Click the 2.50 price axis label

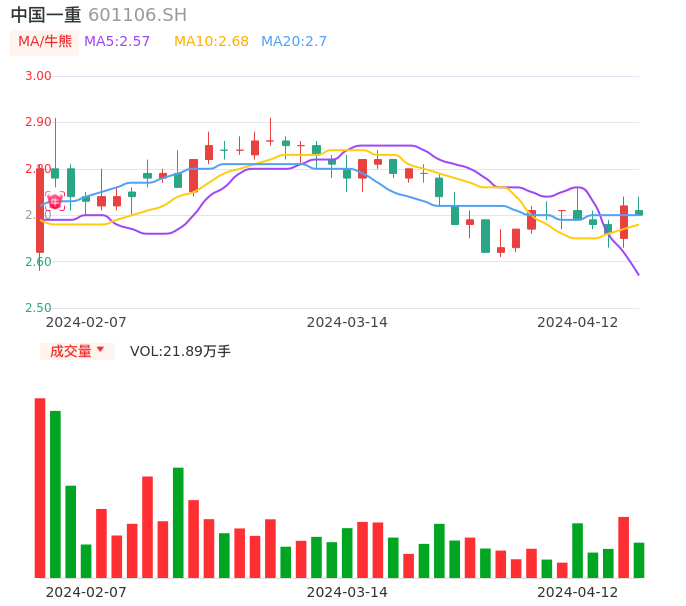click(38, 308)
